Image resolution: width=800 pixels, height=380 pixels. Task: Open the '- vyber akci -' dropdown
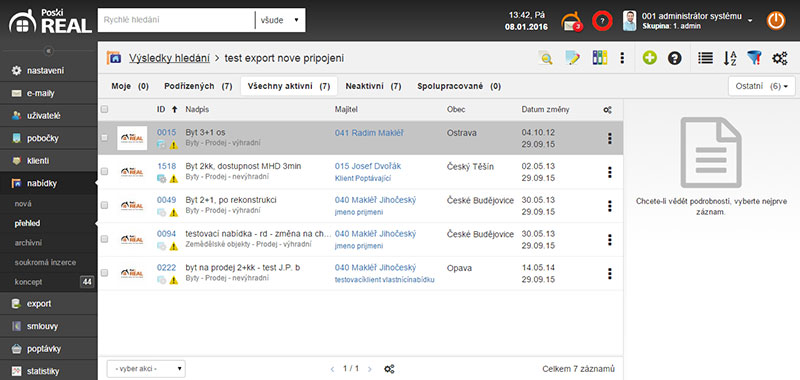click(x=146, y=368)
